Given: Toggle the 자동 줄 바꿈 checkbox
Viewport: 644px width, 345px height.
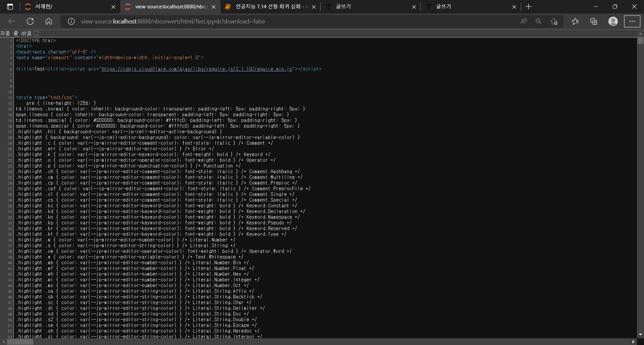Looking at the screenshot, I should pos(36,33).
